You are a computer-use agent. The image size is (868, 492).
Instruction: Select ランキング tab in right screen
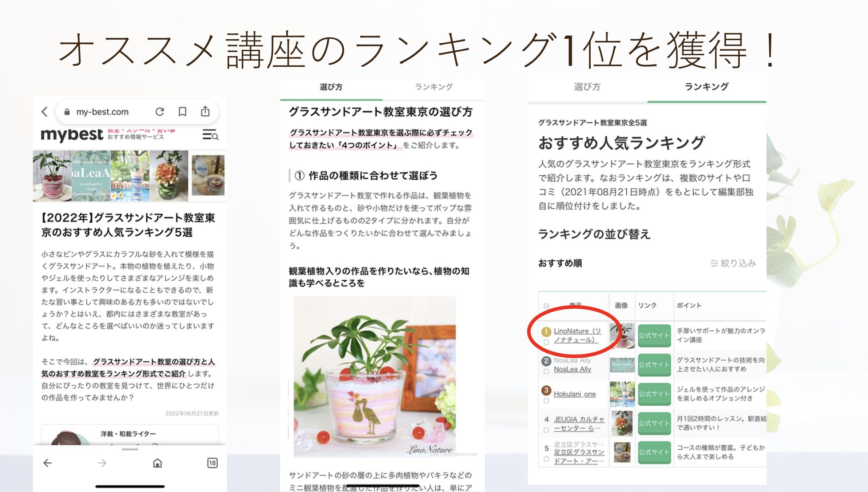click(x=706, y=87)
